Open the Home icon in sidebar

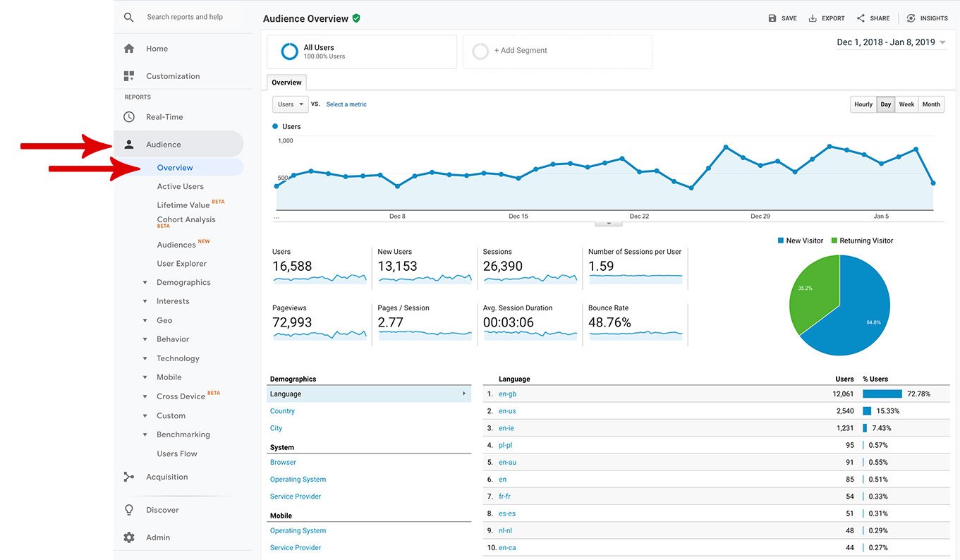click(128, 49)
